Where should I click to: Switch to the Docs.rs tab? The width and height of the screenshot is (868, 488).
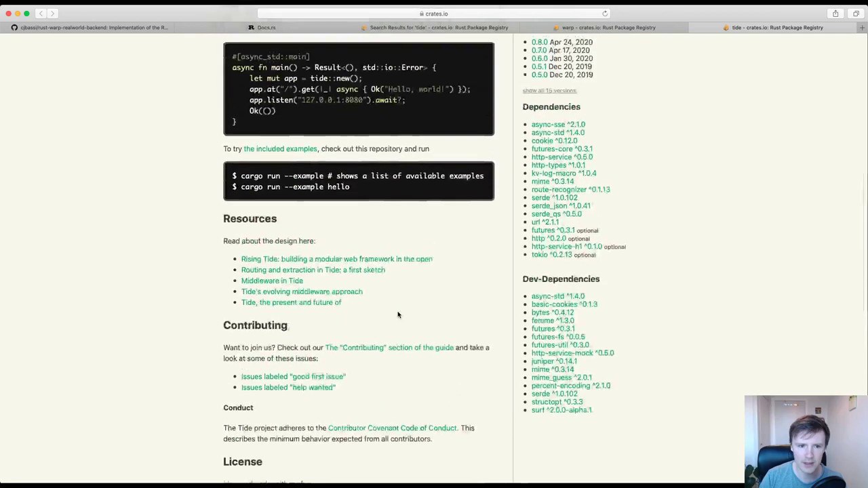tap(262, 28)
